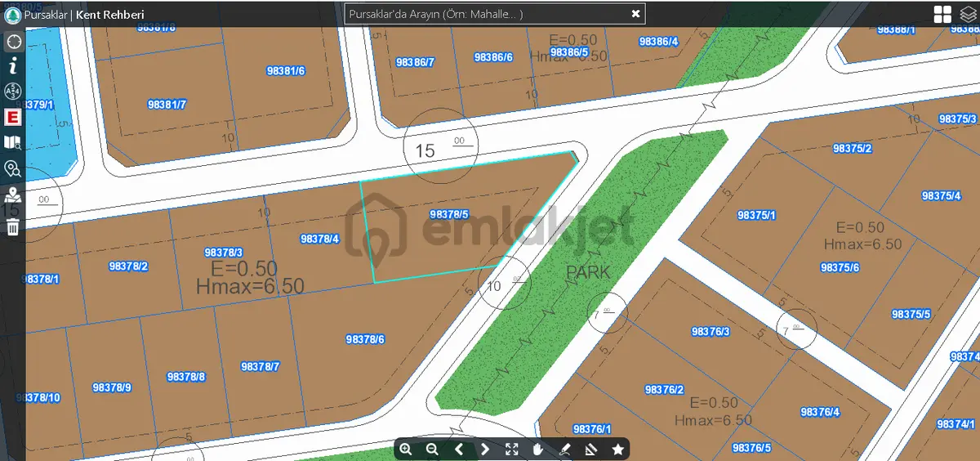
Task: Click parcel label 98378/7
Action: pos(261,367)
